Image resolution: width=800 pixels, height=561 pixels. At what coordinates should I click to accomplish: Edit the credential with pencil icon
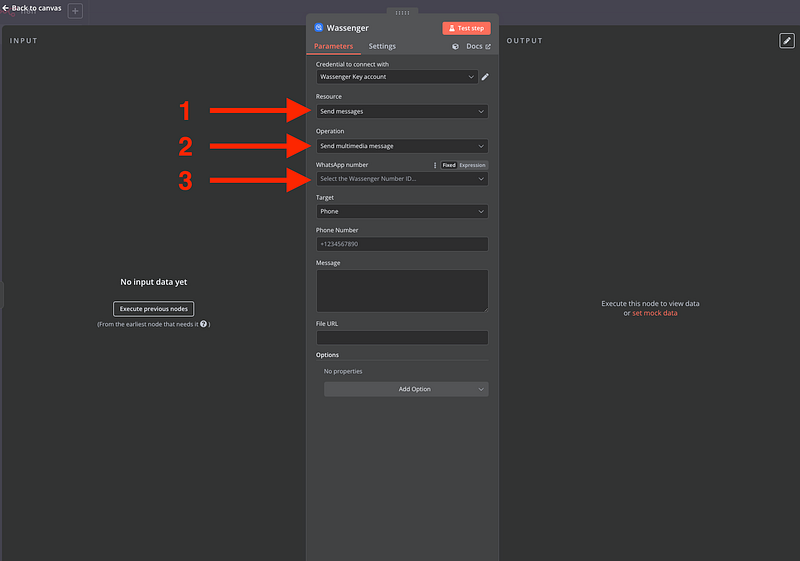pyautogui.click(x=485, y=77)
